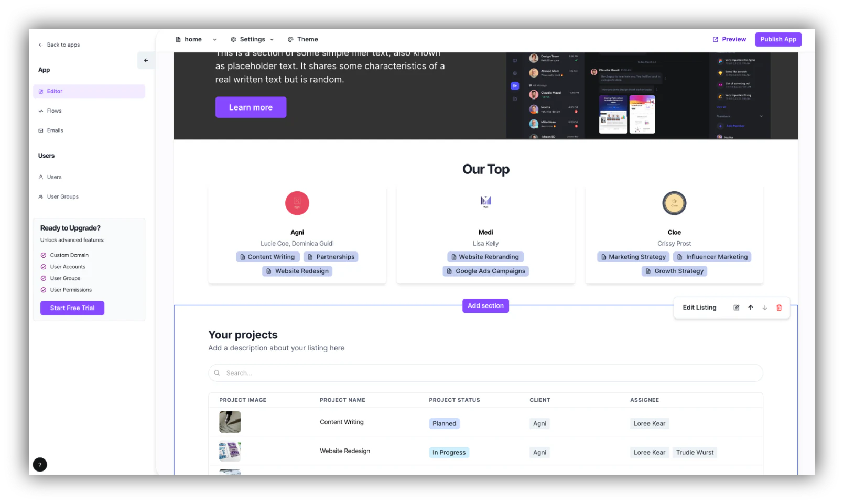Image resolution: width=844 pixels, height=504 pixels.
Task: Move the listing section down
Action: tap(765, 308)
